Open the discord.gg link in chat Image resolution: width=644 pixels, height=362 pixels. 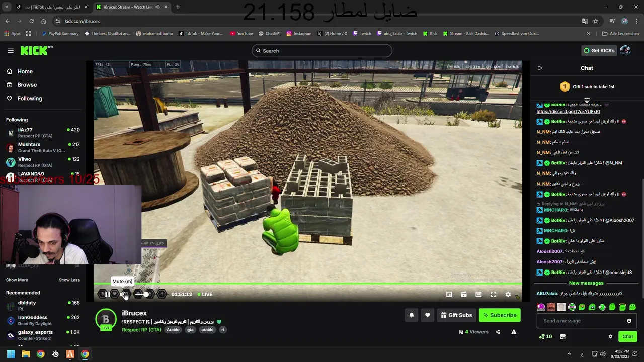(x=568, y=112)
